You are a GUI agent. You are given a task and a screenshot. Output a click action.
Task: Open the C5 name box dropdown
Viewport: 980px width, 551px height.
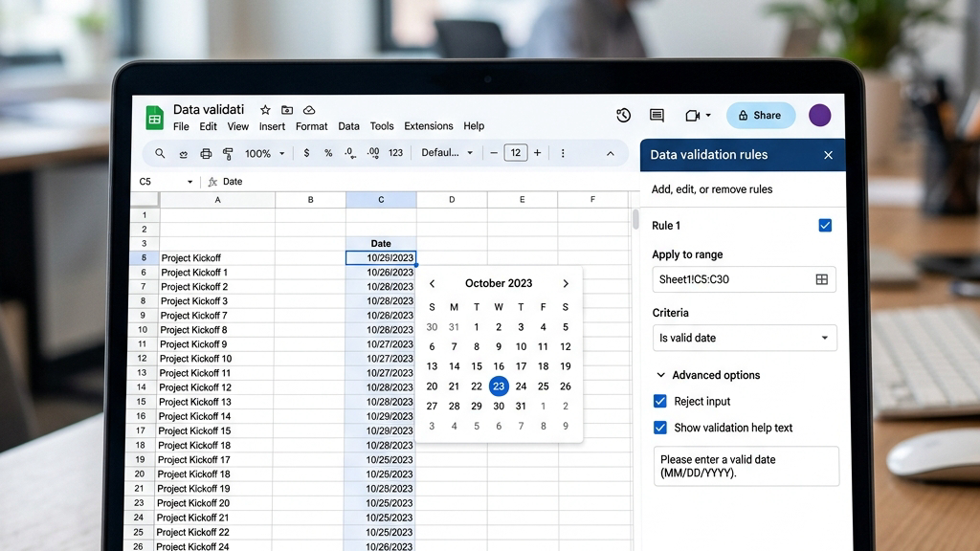[x=190, y=182]
